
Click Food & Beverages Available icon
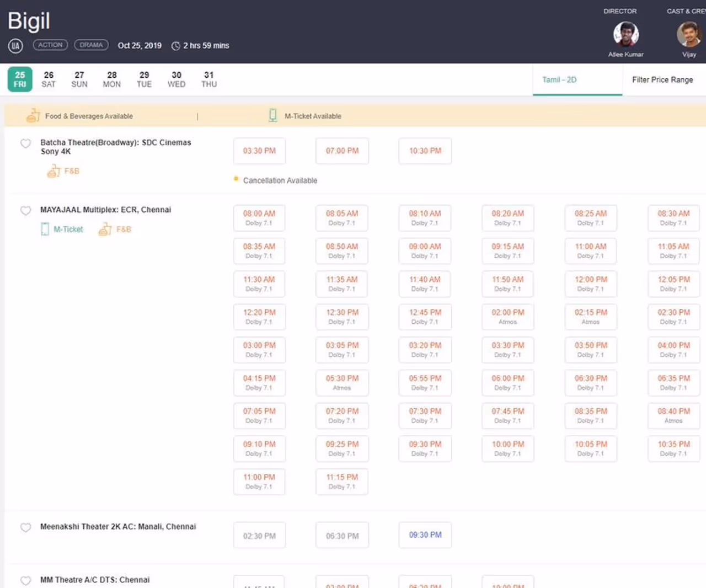(x=33, y=116)
